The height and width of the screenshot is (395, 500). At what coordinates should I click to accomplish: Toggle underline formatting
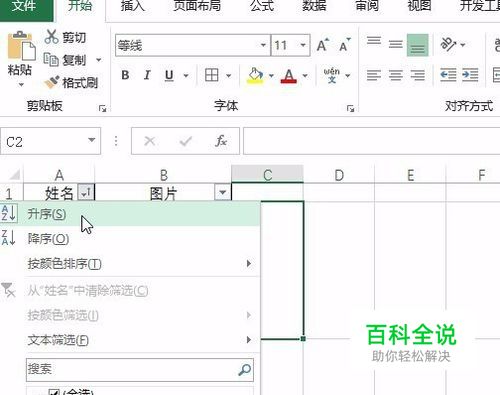[x=169, y=76]
